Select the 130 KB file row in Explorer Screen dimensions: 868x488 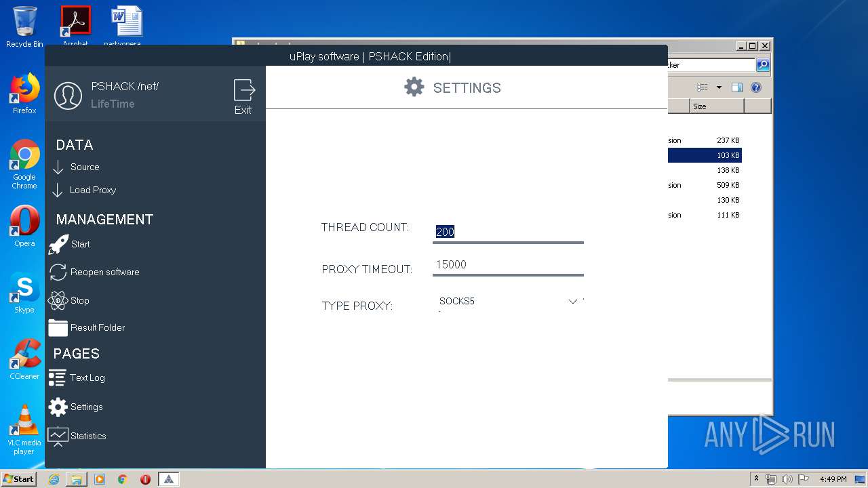(x=705, y=201)
